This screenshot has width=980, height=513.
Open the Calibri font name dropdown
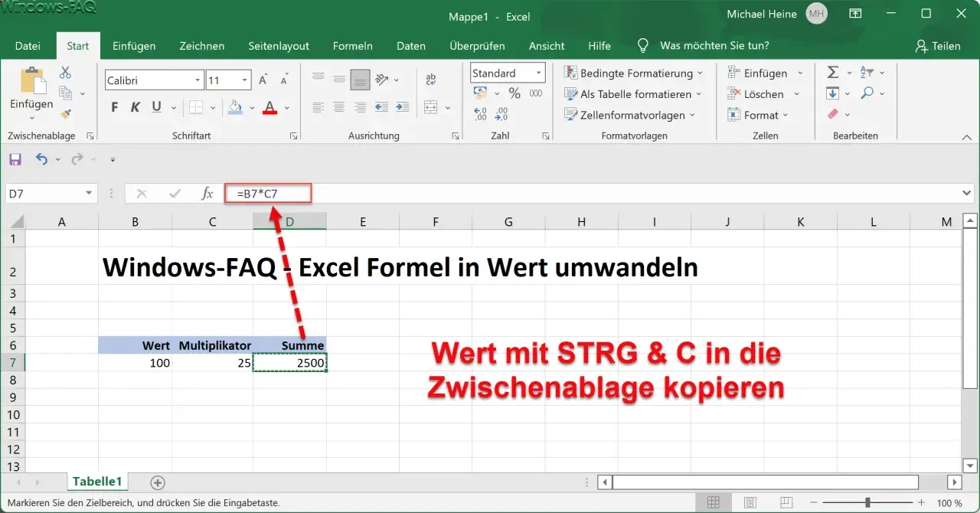[198, 80]
